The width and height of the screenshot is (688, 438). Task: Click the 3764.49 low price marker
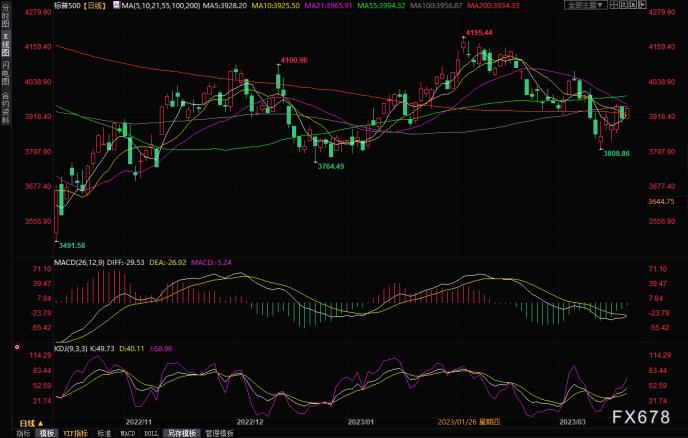click(x=330, y=166)
